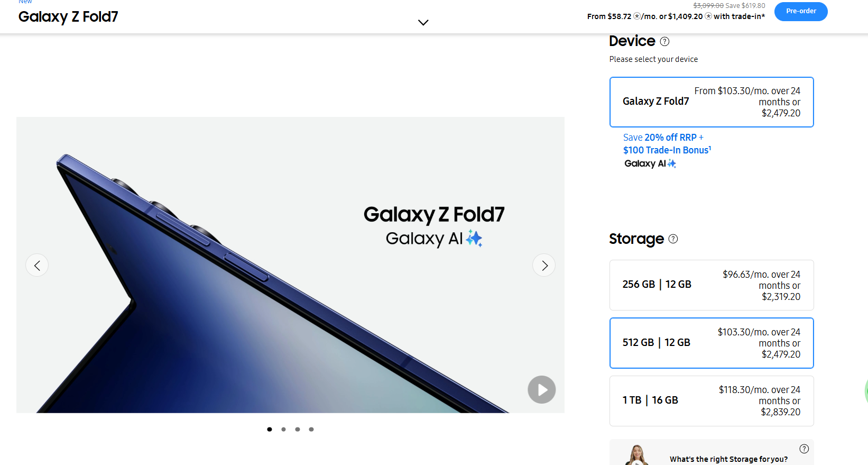The height and width of the screenshot is (465, 868).
Task: Click the help icon beside Device heading
Action: point(665,42)
